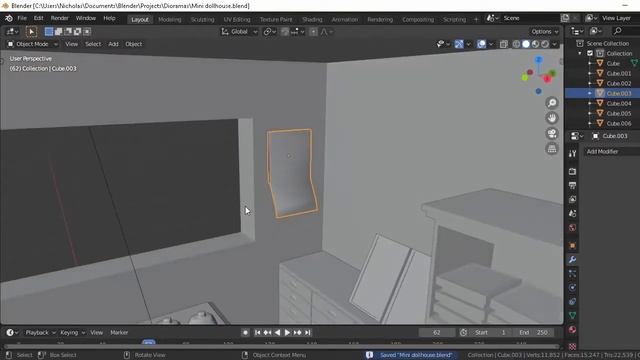Open the Physics properties tab
Viewport: 640px width, 360px height.
(x=572, y=287)
